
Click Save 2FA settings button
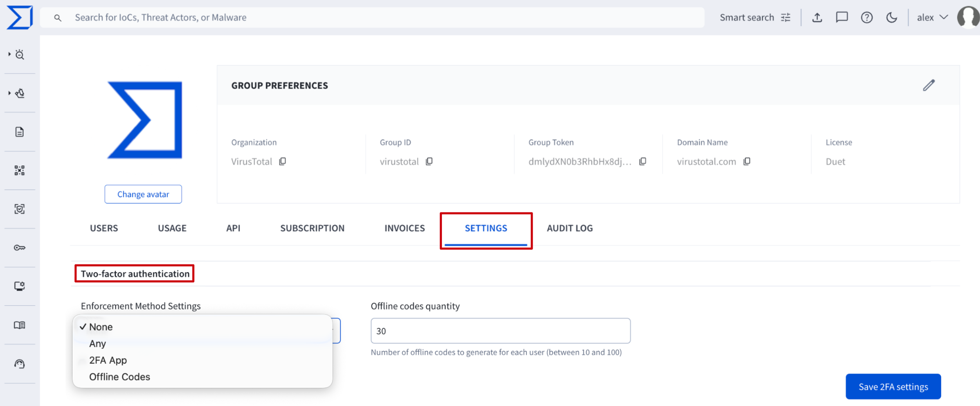[894, 387]
